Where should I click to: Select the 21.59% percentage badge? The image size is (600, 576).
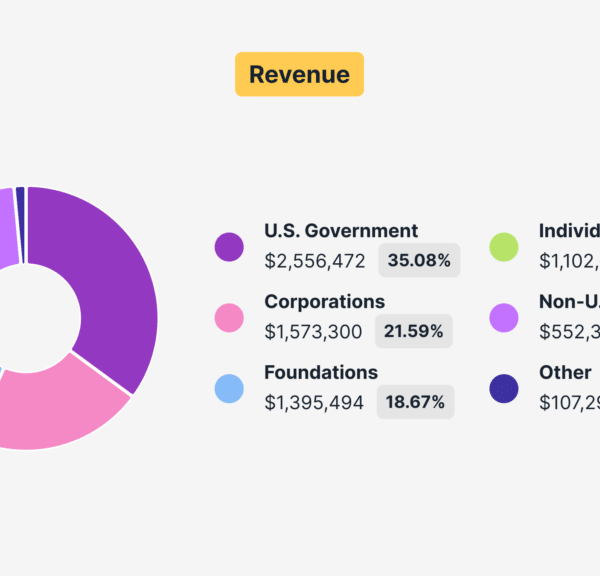click(414, 331)
